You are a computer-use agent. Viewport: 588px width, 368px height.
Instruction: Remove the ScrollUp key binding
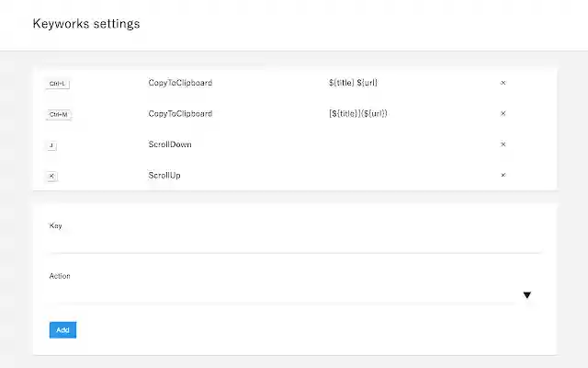(503, 175)
